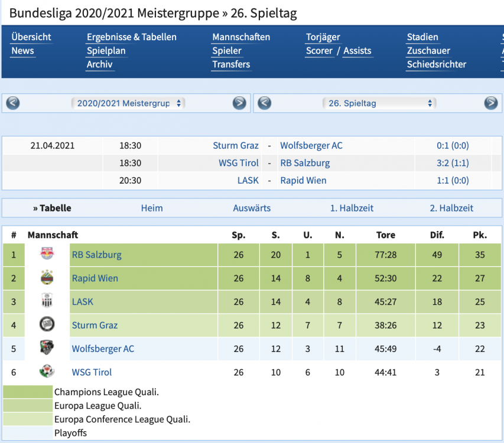Open the 26. Spieltag matchday dropdown
The image size is (504, 443).
(379, 103)
